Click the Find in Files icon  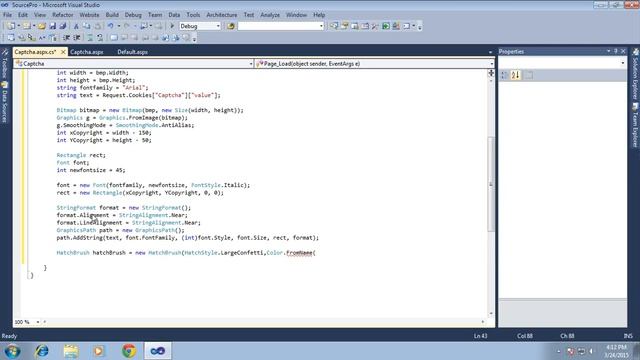[x=231, y=26]
